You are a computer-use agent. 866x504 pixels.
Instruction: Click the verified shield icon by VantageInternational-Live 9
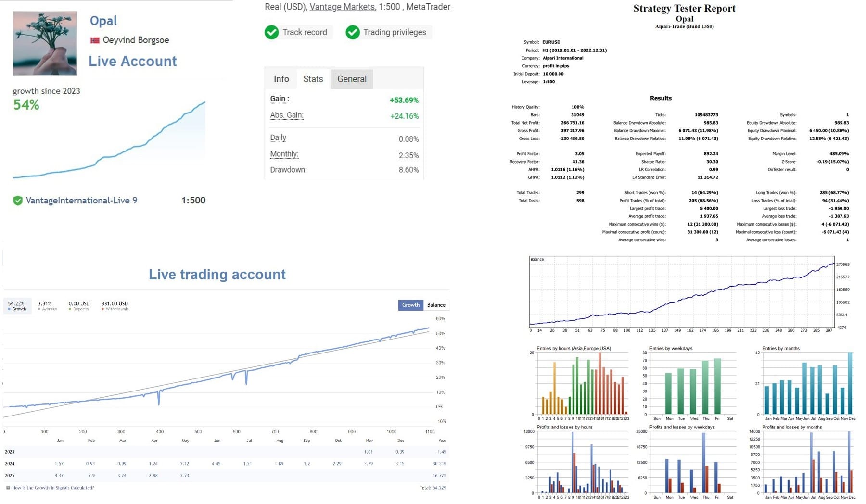click(18, 201)
